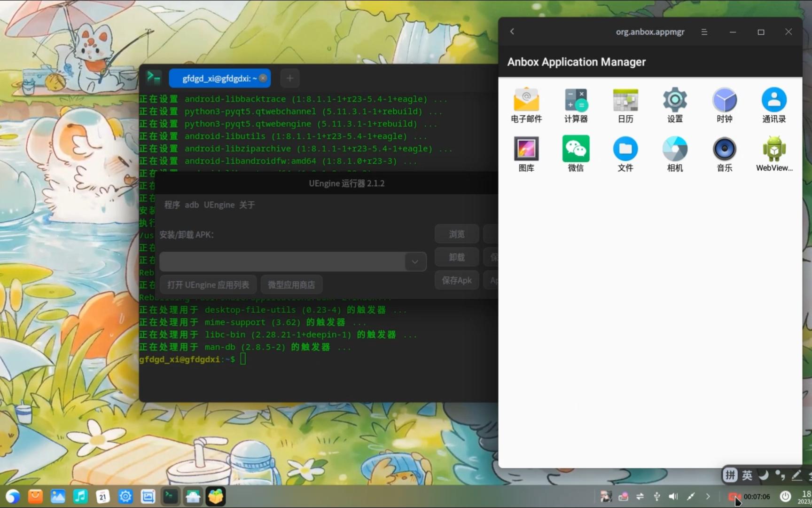Open the 程序 menu in UEngine runner
The width and height of the screenshot is (812, 508).
pos(172,205)
